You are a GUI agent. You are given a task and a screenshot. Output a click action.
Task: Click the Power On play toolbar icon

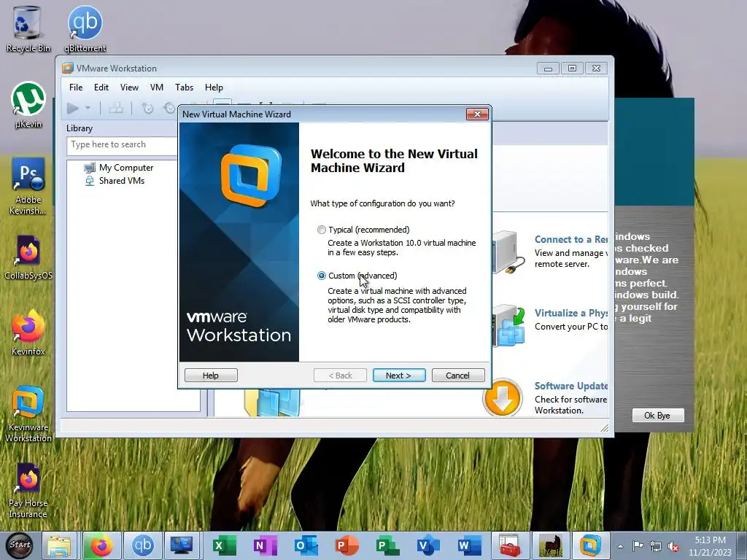click(72, 109)
